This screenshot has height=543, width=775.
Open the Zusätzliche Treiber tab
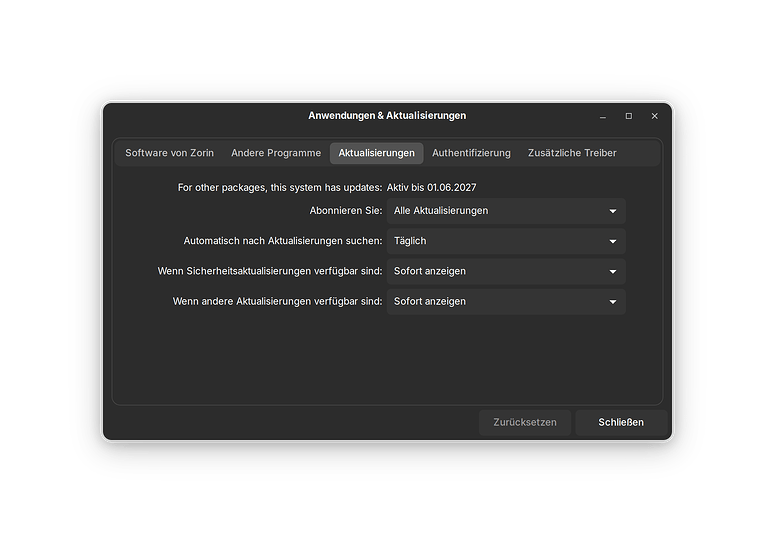tap(572, 153)
